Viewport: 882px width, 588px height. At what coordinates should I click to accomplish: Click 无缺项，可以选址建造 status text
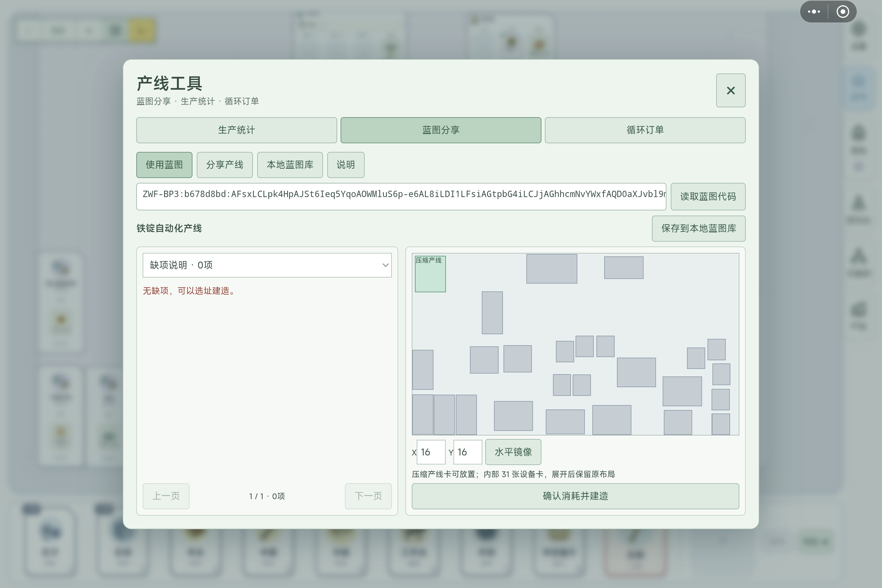pos(190,291)
